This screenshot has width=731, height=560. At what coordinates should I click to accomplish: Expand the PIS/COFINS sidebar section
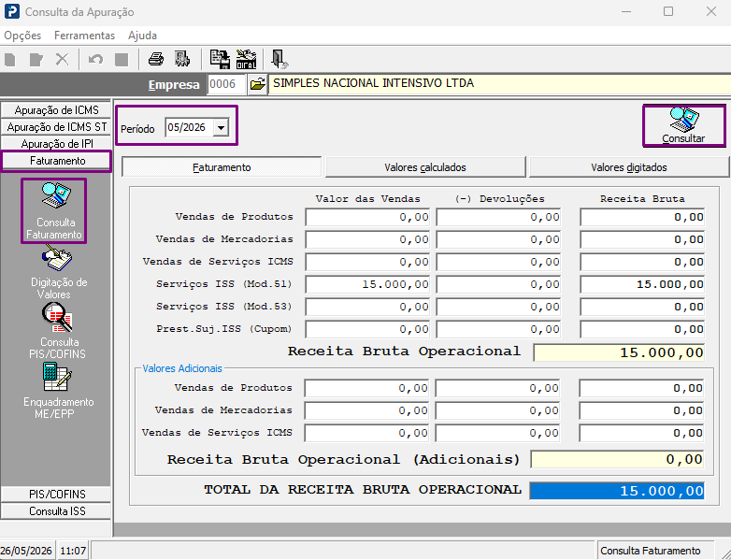[x=56, y=494]
